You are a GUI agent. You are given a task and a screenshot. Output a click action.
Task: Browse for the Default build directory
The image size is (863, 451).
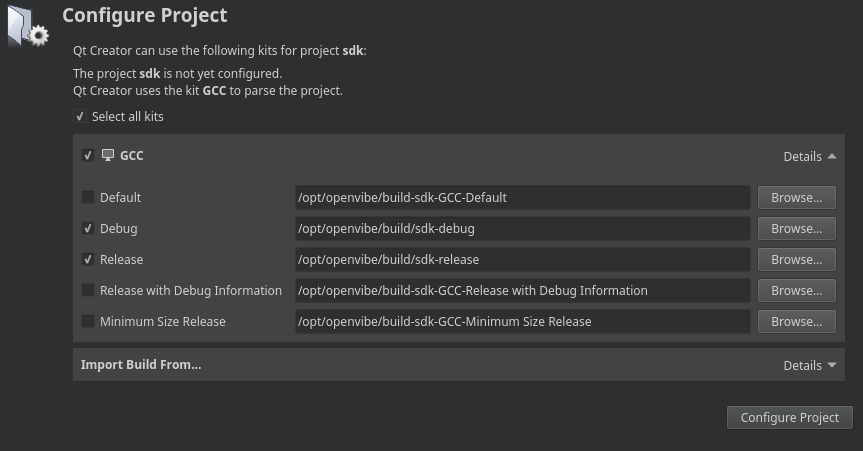796,198
